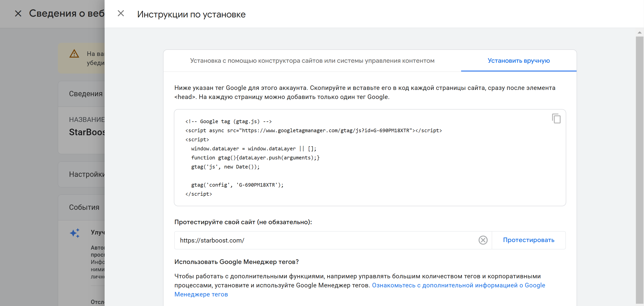Click the warning triangle icon
This screenshot has width=644, height=306.
point(74,54)
